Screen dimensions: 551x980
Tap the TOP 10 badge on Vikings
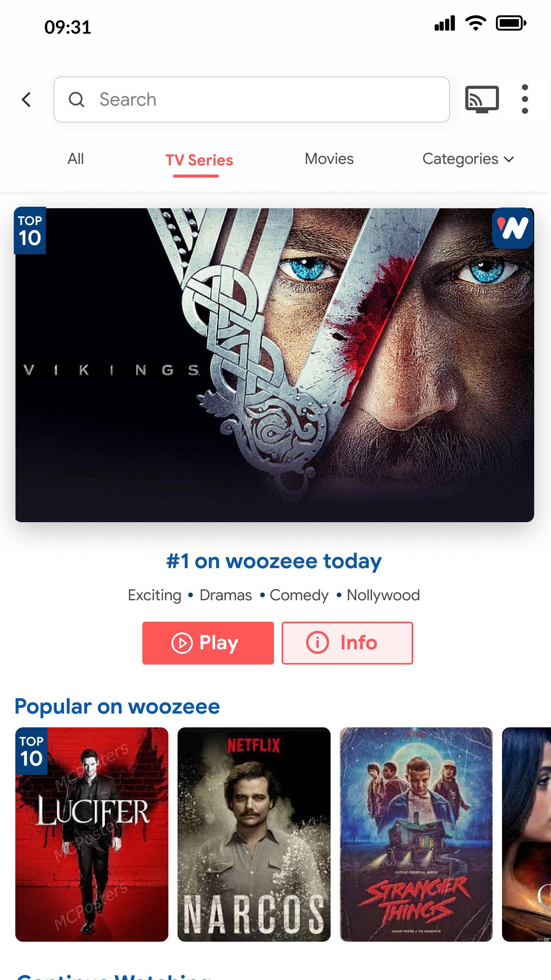30,231
